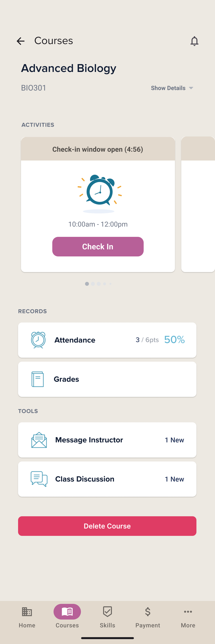Switch to the Skills tab

pyautogui.click(x=107, y=616)
